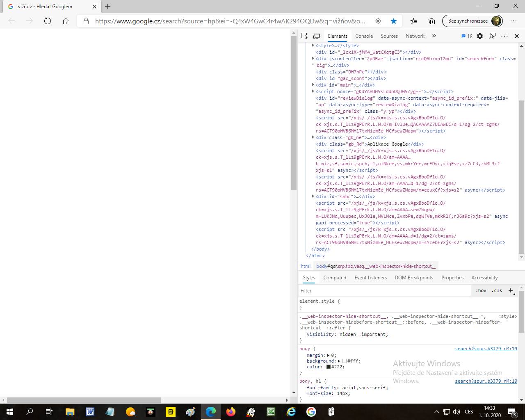Show more DevTools tabs chevron
The width and height of the screenshot is (525, 420).
point(434,36)
